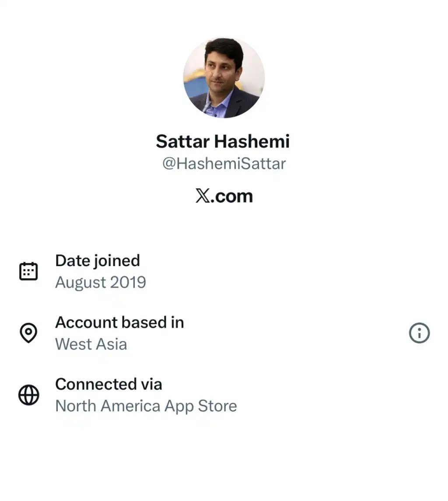Click the Date joined section label
The image size is (448, 501).
click(x=97, y=260)
